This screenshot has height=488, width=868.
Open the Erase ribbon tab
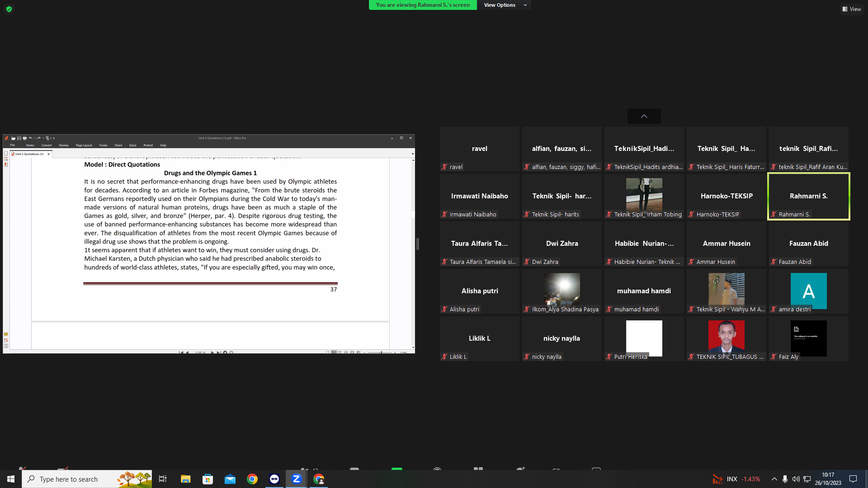[x=133, y=145]
